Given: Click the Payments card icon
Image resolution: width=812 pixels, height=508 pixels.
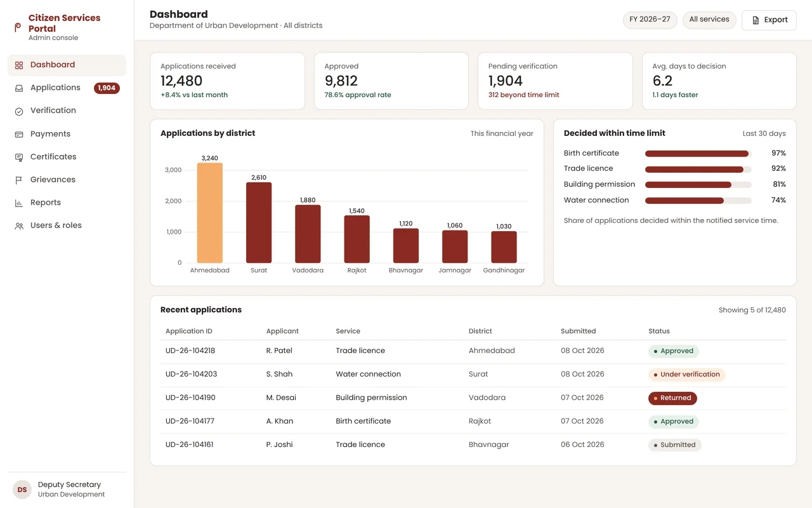Looking at the screenshot, I should tap(19, 135).
